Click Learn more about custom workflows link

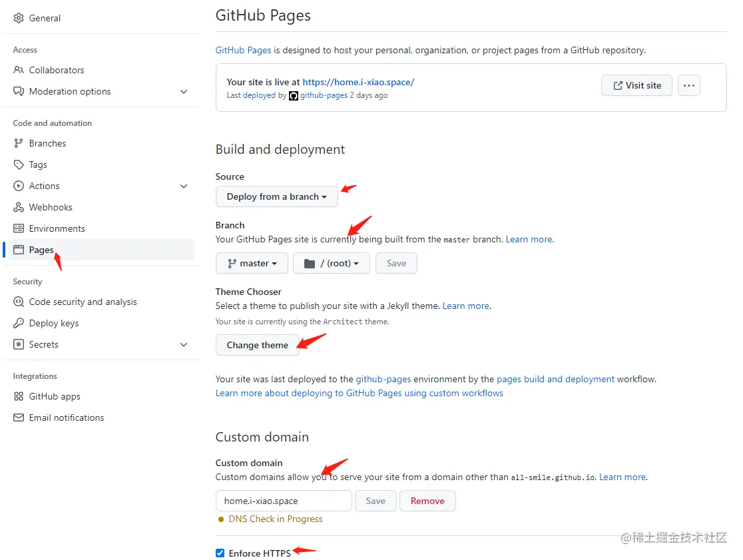(359, 394)
